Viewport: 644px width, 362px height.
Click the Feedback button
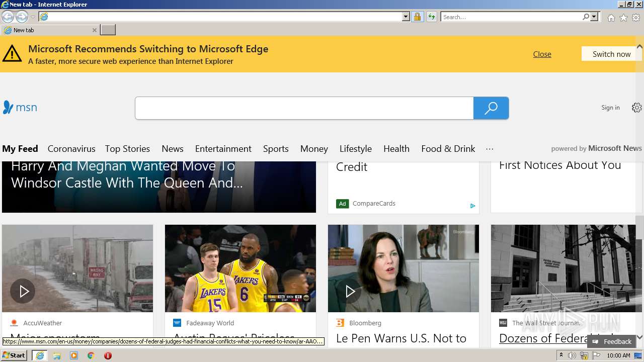tap(612, 341)
